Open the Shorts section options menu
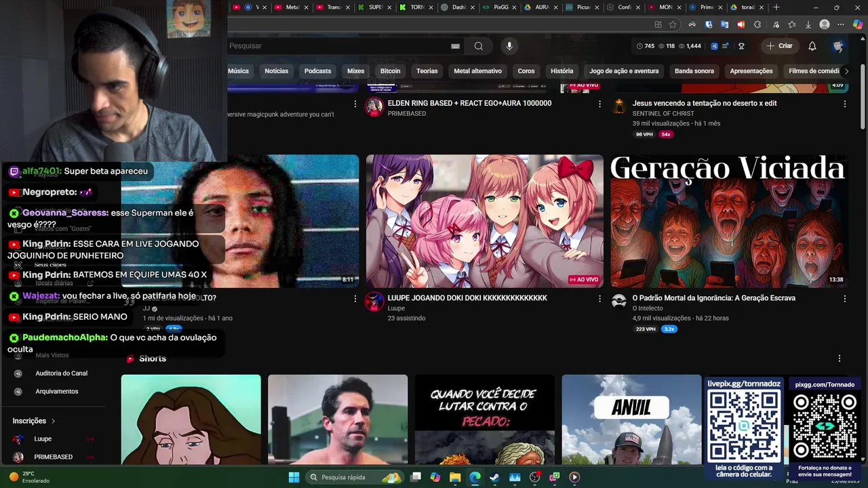 click(839, 359)
